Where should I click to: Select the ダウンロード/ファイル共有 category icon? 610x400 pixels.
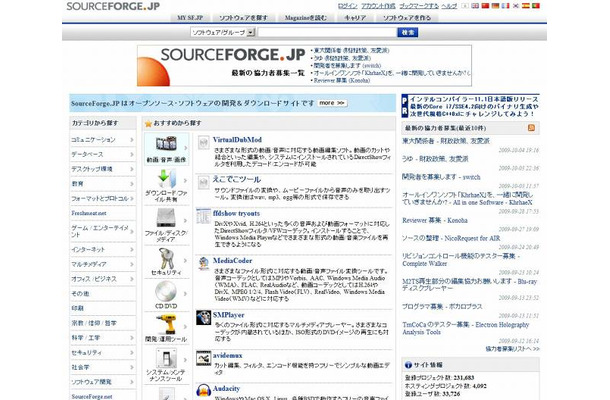[x=166, y=179]
